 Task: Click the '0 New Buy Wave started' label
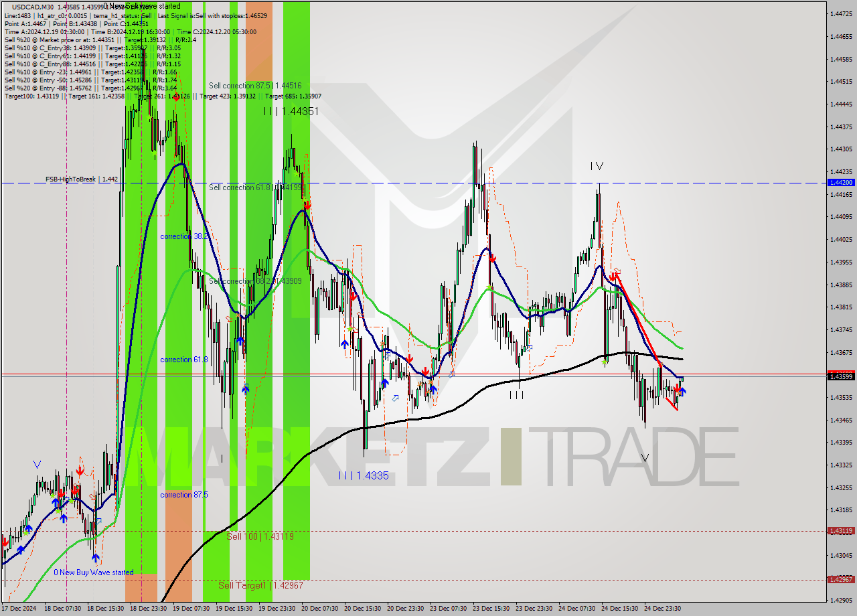point(94,572)
